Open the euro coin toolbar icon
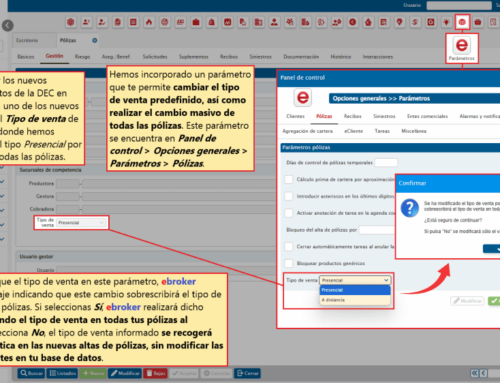This screenshot has width=500, height=383. (x=353, y=22)
